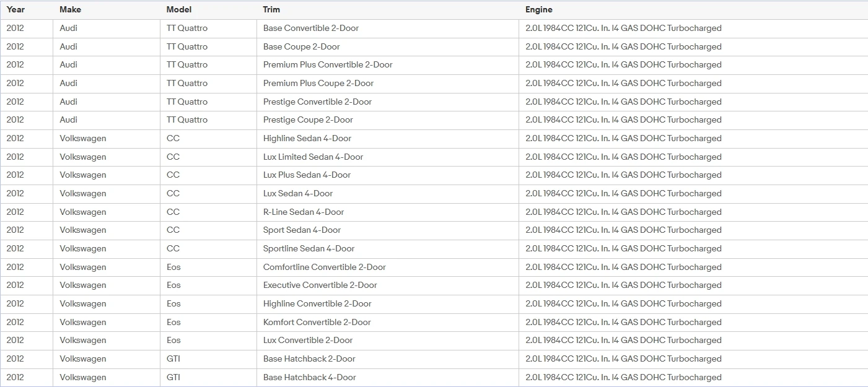868x387 pixels.
Task: Select Base Hatchback 2-Door trim cell
Action: (388, 359)
